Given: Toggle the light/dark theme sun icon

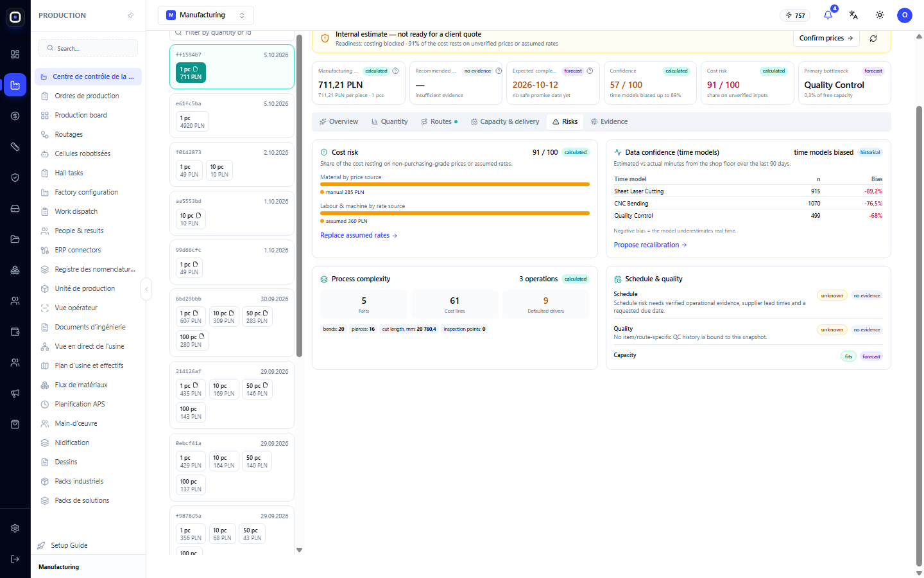Looking at the screenshot, I should 880,15.
